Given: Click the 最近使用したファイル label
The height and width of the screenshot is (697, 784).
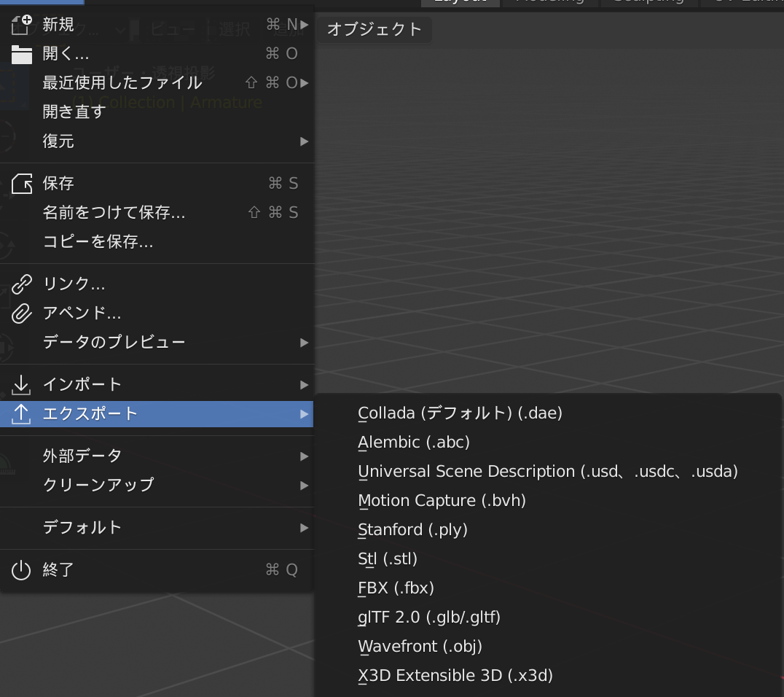Looking at the screenshot, I should coord(122,82).
